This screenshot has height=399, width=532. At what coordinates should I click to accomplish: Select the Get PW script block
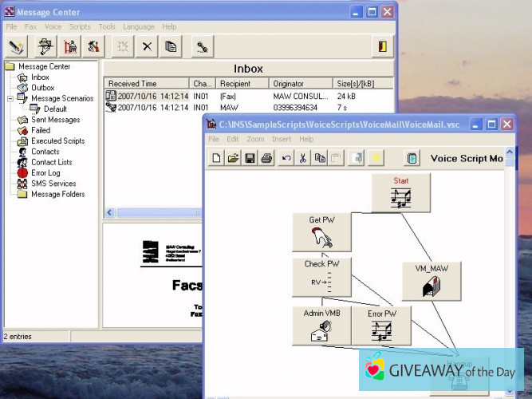321,232
